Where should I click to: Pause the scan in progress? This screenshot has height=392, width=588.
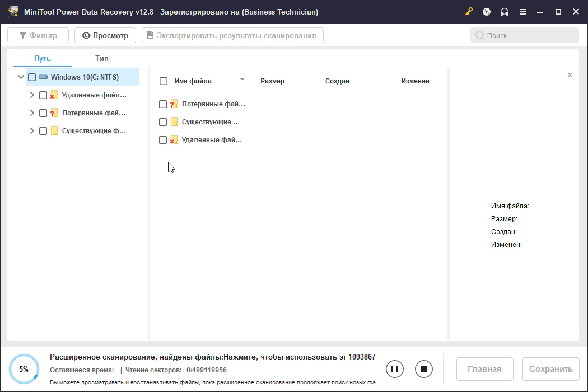tap(395, 369)
